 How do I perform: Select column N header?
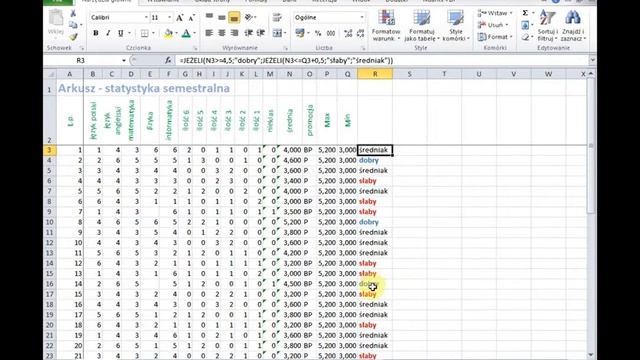tap(289, 74)
